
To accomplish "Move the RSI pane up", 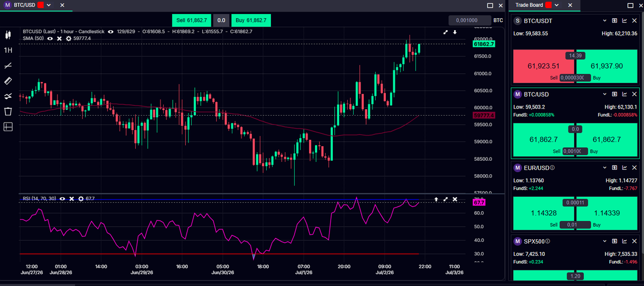I will [436, 199].
